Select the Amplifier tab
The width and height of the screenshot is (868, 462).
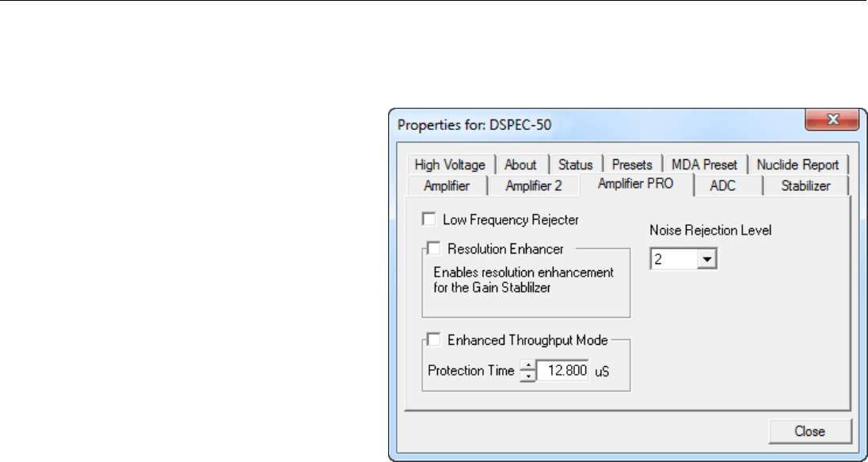coord(447,186)
